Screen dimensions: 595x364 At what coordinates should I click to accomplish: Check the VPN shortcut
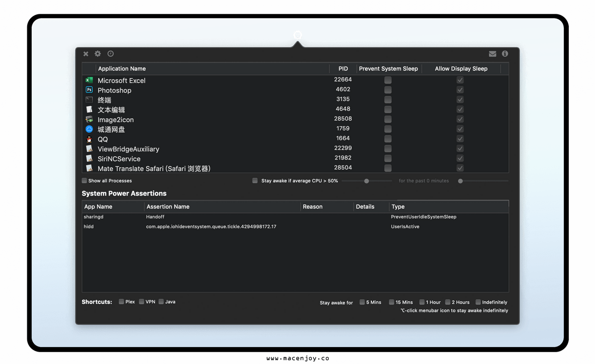point(141,302)
